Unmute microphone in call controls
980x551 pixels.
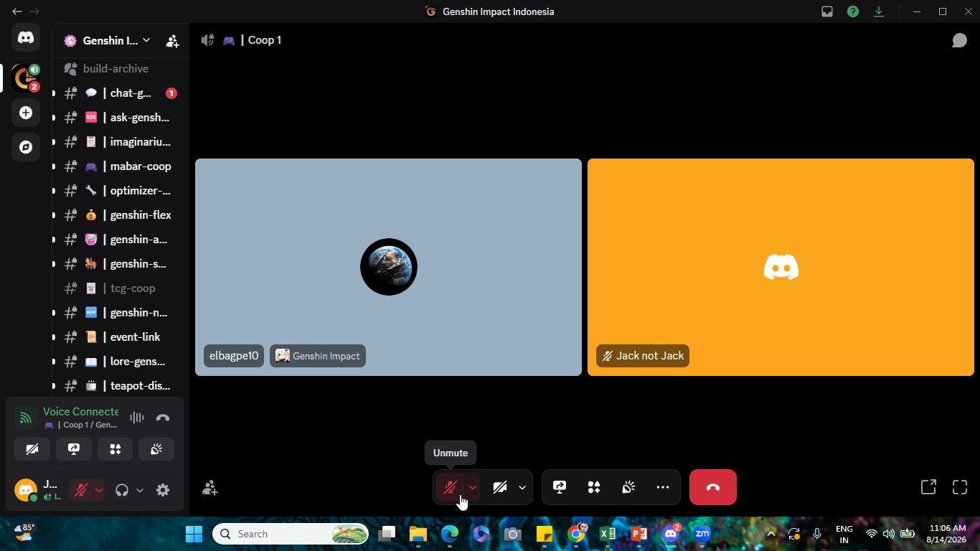point(450,488)
